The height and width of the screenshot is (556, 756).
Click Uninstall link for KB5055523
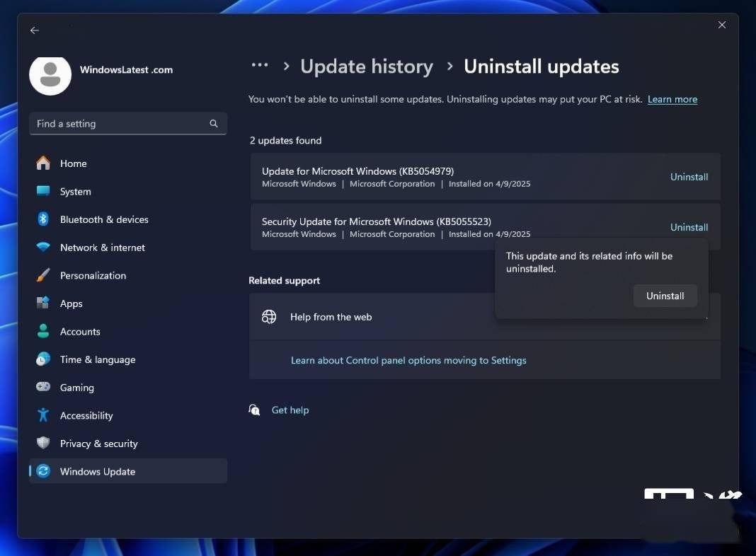(x=689, y=227)
